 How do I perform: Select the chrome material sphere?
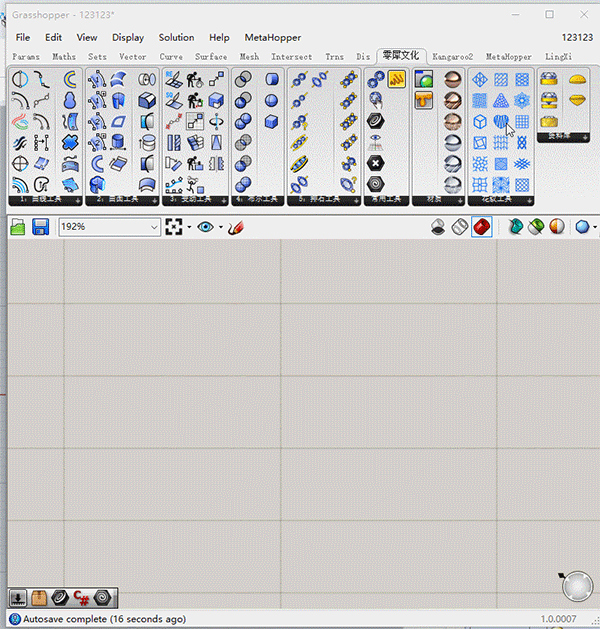(x=453, y=142)
